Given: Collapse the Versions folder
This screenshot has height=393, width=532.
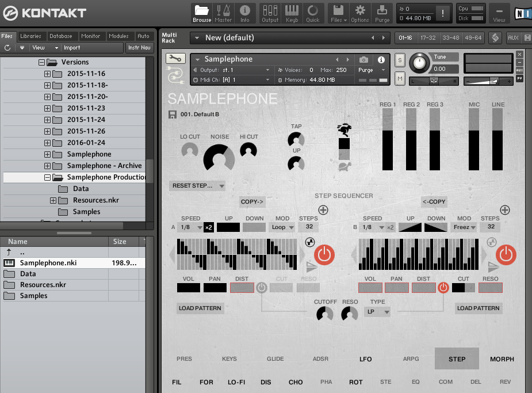Looking at the screenshot, I should [42, 63].
